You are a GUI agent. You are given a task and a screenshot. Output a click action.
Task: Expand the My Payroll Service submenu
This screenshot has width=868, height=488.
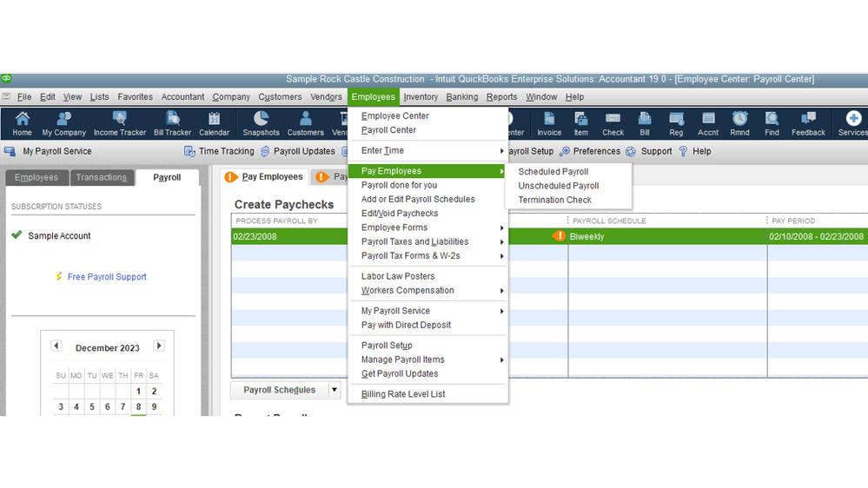(427, 311)
